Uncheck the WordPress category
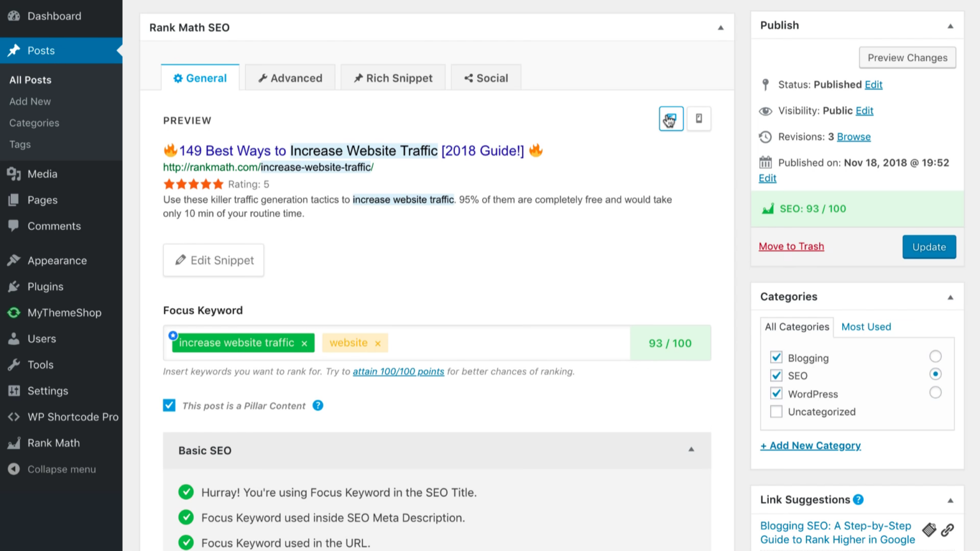The width and height of the screenshot is (980, 551). (x=776, y=393)
